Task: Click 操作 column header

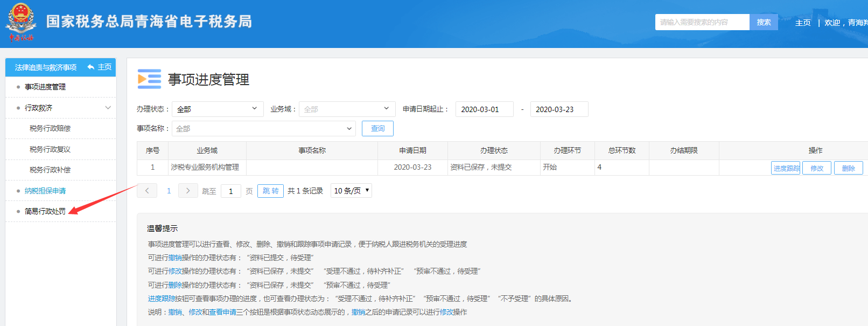Action: tap(815, 150)
